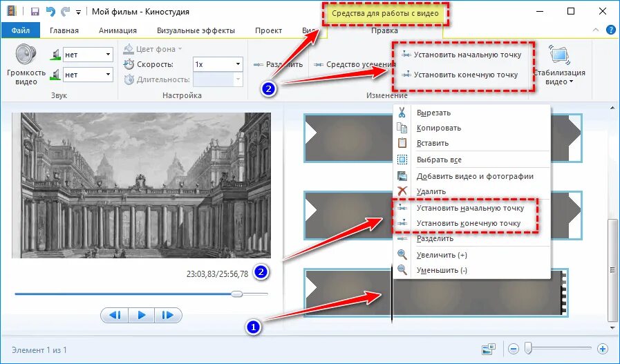Step to previous frame button
Screen dimensions: 620x364
pos(115,315)
